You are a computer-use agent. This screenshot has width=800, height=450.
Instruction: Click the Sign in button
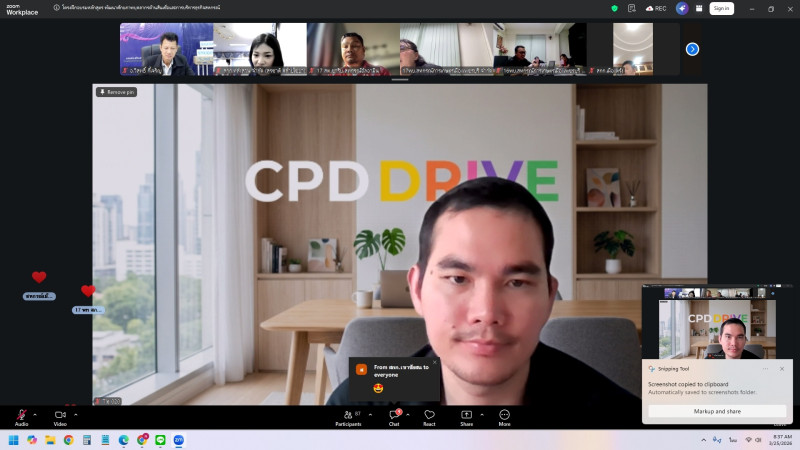(721, 8)
